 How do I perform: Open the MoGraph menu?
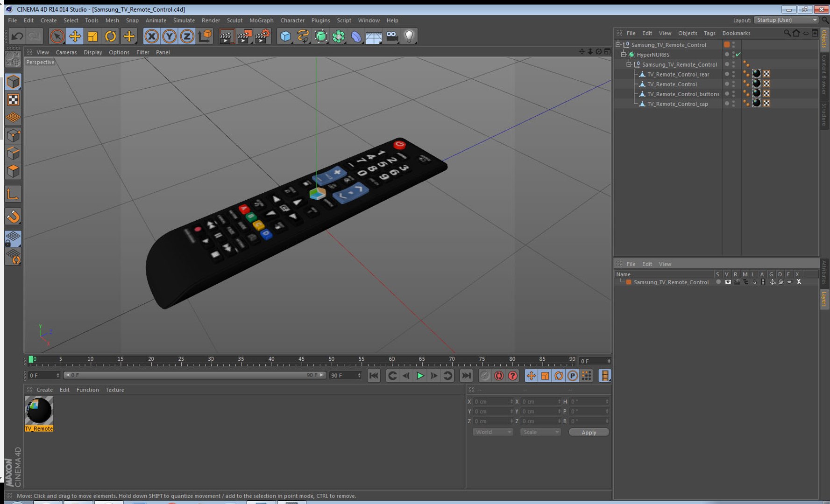click(x=261, y=21)
